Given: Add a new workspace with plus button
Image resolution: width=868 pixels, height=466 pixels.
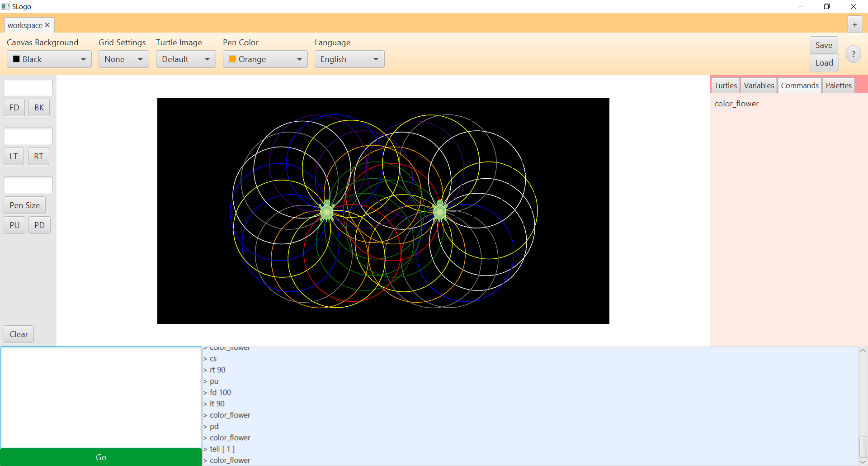Looking at the screenshot, I should click(854, 25).
